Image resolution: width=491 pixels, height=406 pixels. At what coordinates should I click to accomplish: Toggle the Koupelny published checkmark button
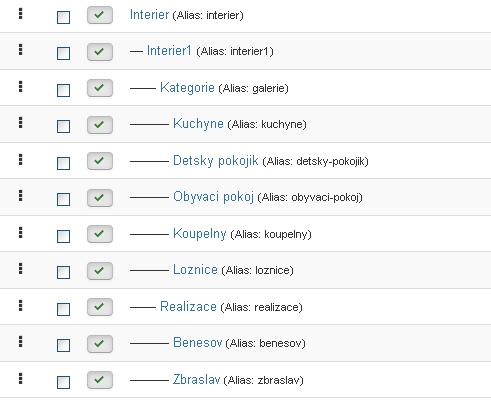pyautogui.click(x=100, y=234)
